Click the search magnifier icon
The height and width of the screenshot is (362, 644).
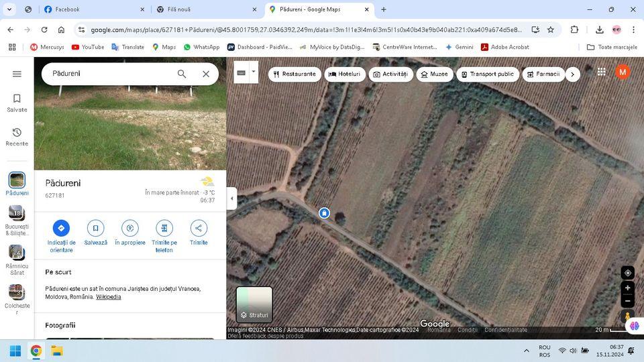(182, 74)
